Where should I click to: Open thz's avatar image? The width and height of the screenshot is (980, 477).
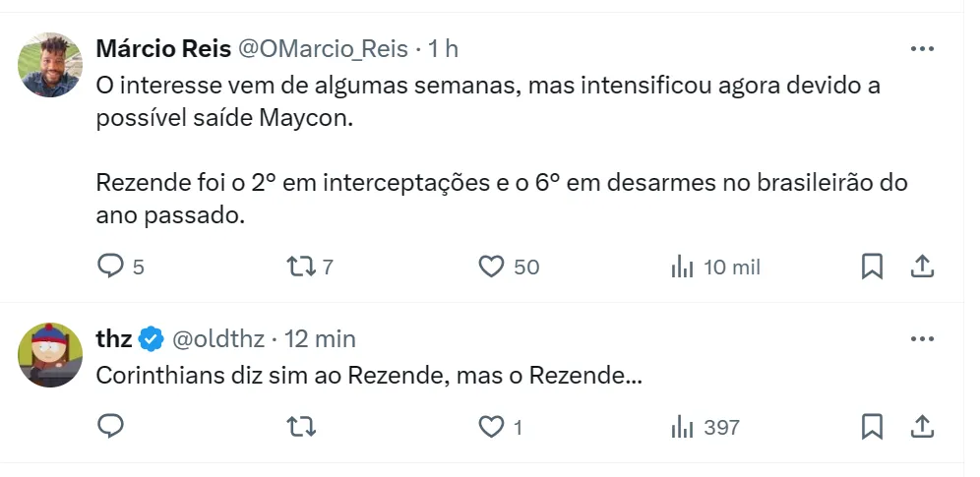click(x=50, y=355)
